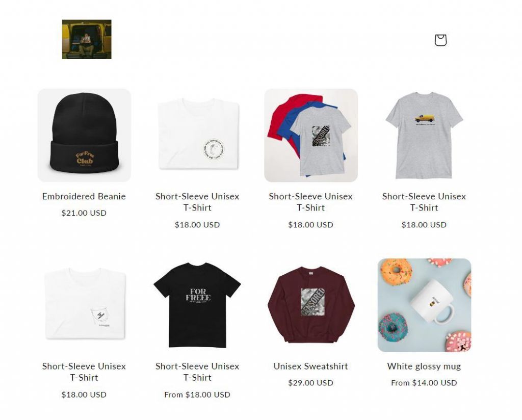Image resolution: width=522 pixels, height=420 pixels.
Task: Open the white folded tee with circular logo
Action: (197, 135)
